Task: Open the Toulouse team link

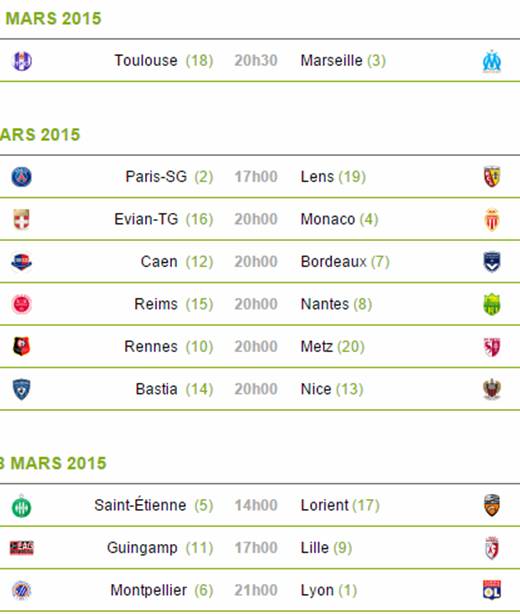Action: pyautogui.click(x=146, y=61)
